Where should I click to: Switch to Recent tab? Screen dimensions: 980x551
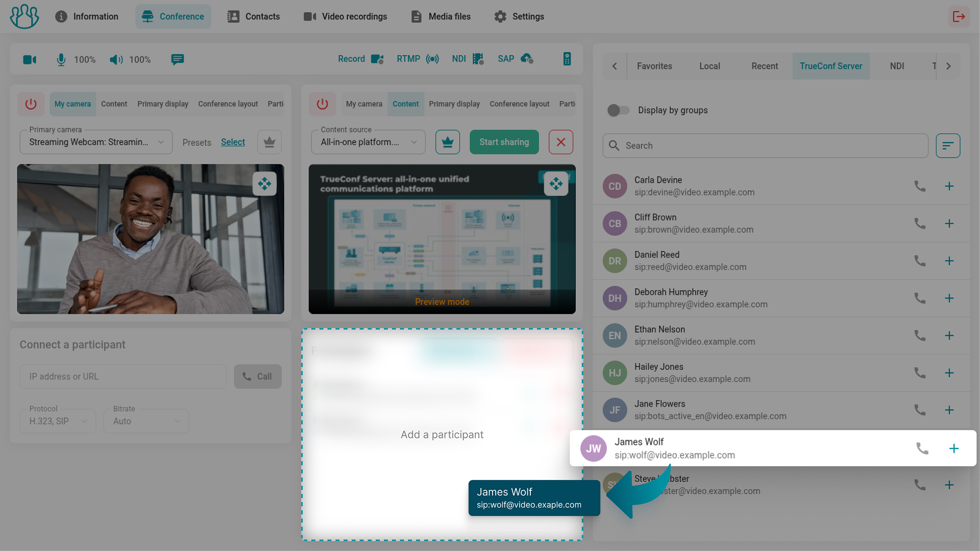click(x=765, y=66)
